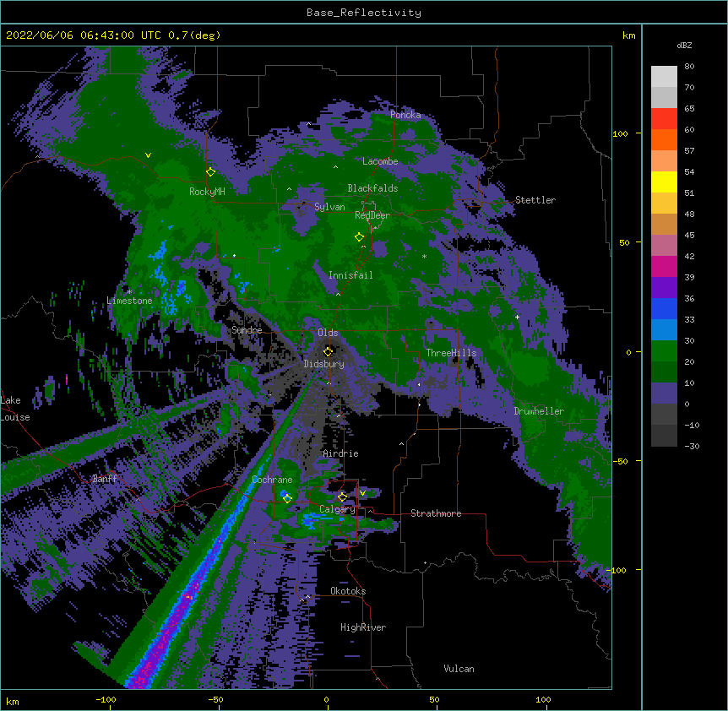
Task: Click the ThreeHills label
Action: coord(451,353)
